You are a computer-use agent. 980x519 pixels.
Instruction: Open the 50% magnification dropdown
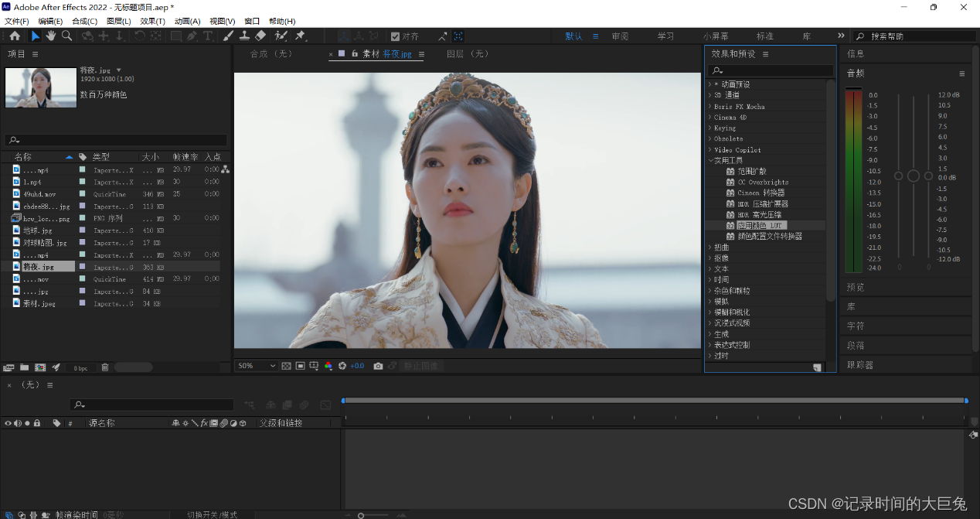[x=257, y=366]
